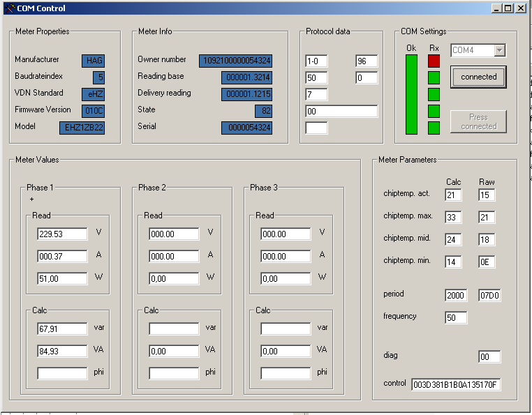Click Phase 3 empty phi field
The width and height of the screenshot is (532, 415).
coord(286,373)
